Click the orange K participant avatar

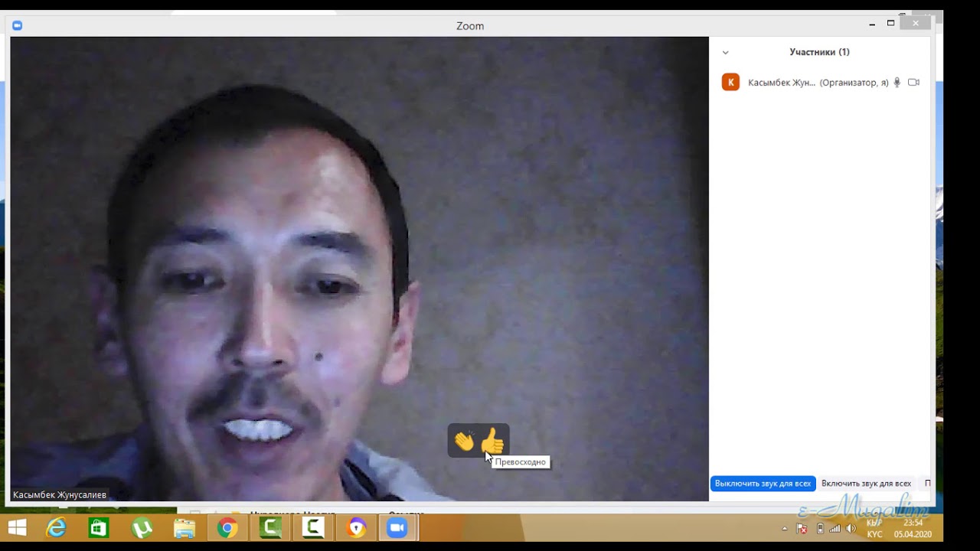click(730, 82)
